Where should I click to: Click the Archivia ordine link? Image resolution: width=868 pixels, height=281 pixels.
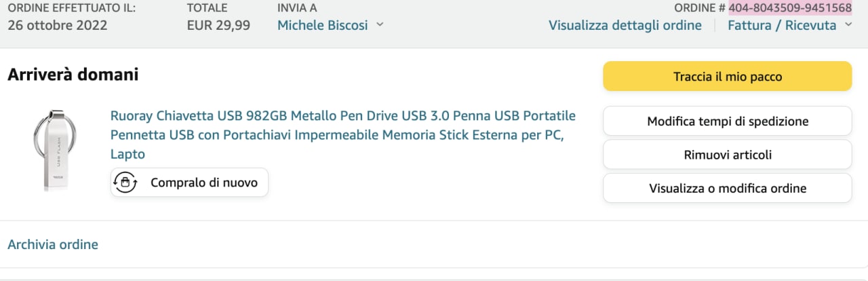click(53, 244)
